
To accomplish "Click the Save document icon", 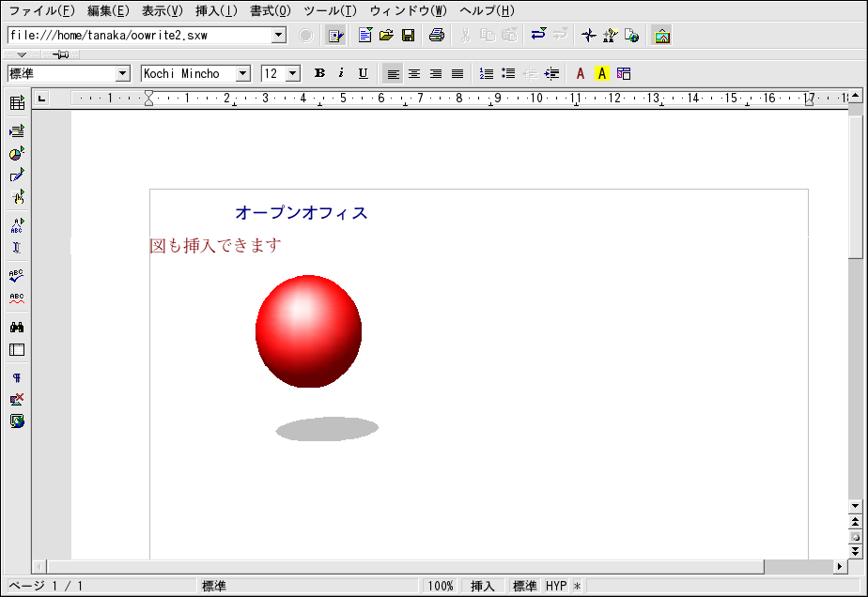I will (408, 36).
